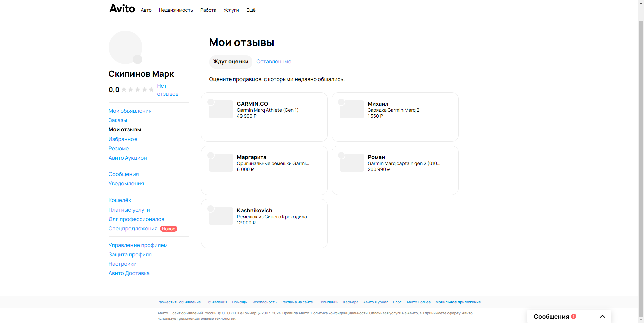Open Платные услуги link
644x323 pixels.
click(x=129, y=210)
